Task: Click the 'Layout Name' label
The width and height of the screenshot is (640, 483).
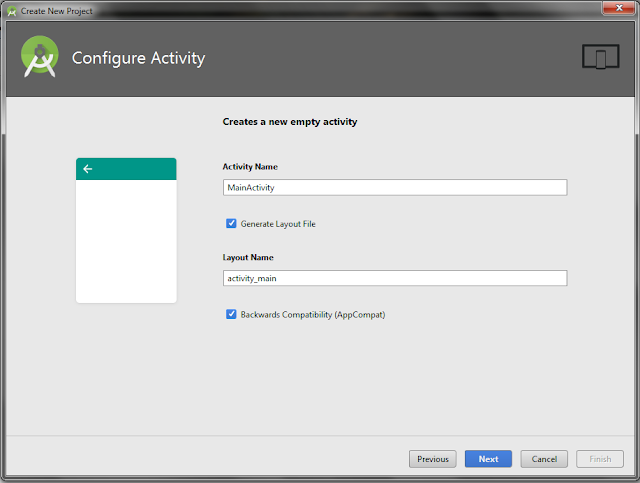Action: pos(248,257)
